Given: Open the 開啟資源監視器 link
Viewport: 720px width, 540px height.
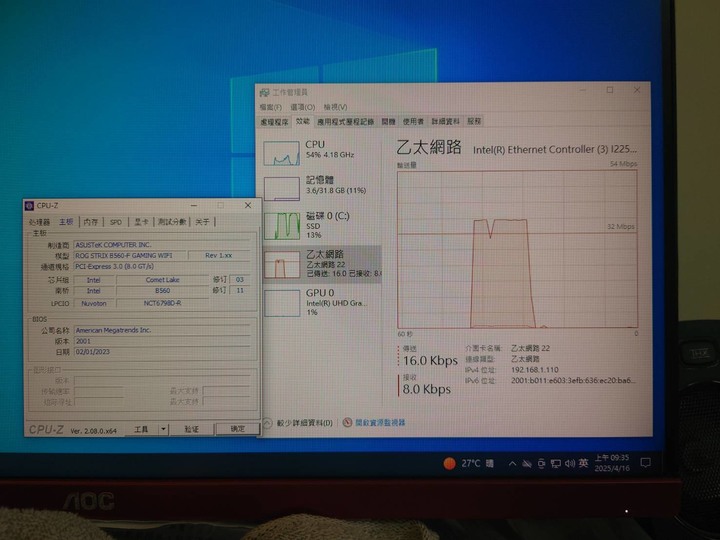Looking at the screenshot, I should (380, 422).
